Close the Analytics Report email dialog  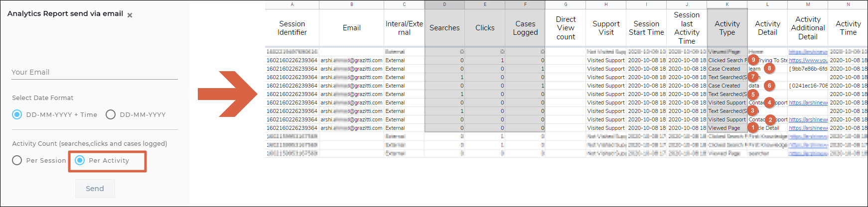[130, 15]
